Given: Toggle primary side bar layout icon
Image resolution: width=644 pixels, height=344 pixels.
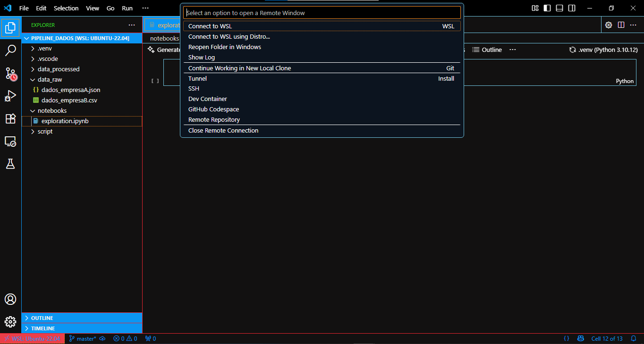Looking at the screenshot, I should [x=547, y=8].
